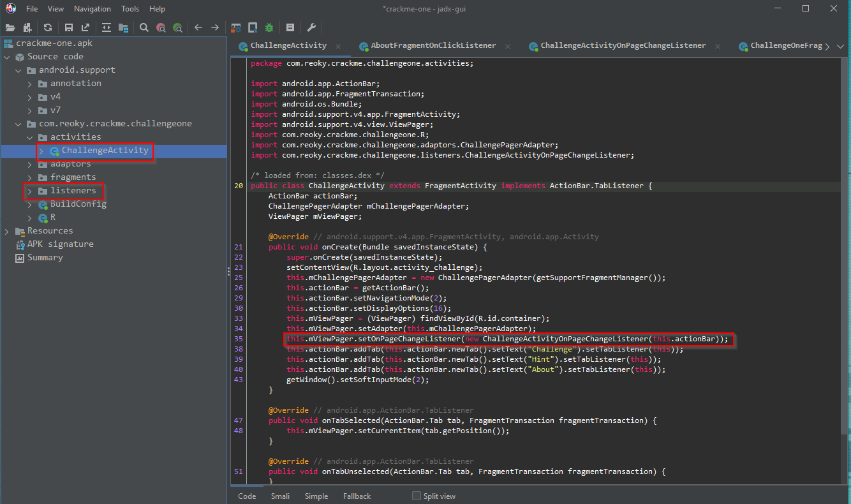Close the ChallengeActivityOnPageChangeListener tab
Image resolution: width=851 pixels, height=504 pixels.
click(718, 47)
